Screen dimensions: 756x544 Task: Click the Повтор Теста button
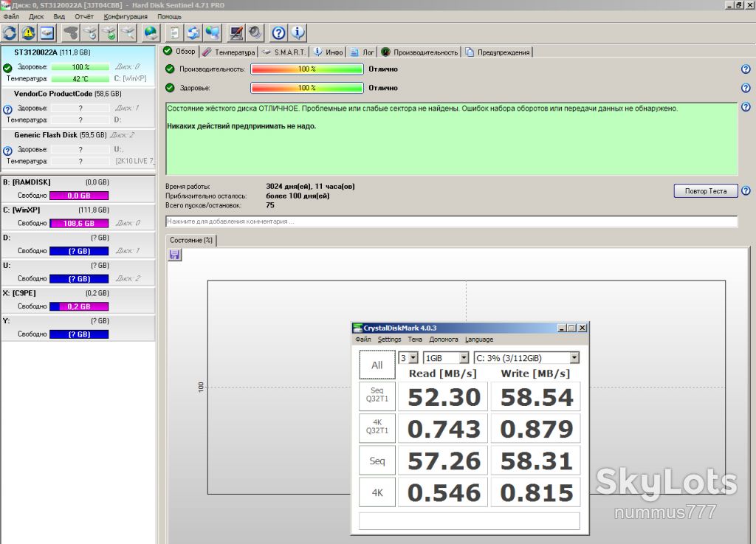coord(706,191)
